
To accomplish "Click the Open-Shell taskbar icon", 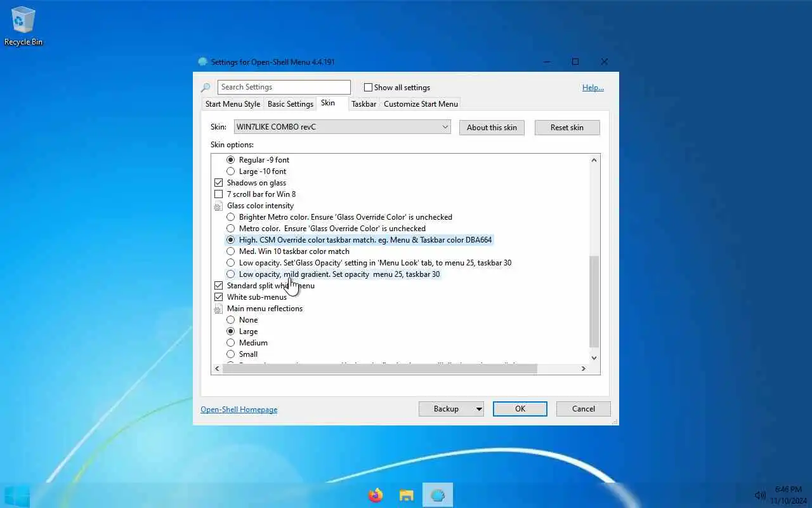I will [x=438, y=495].
